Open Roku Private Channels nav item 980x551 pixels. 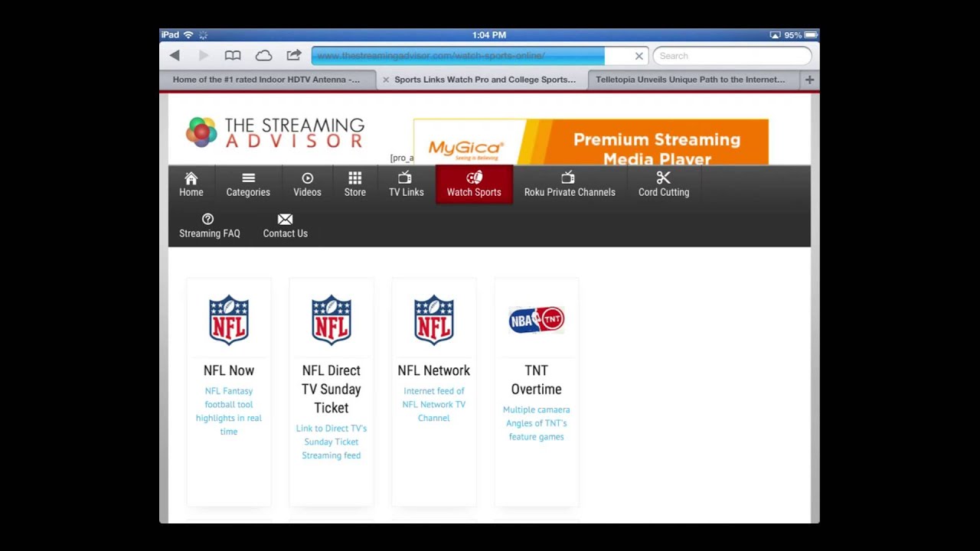[x=570, y=184]
